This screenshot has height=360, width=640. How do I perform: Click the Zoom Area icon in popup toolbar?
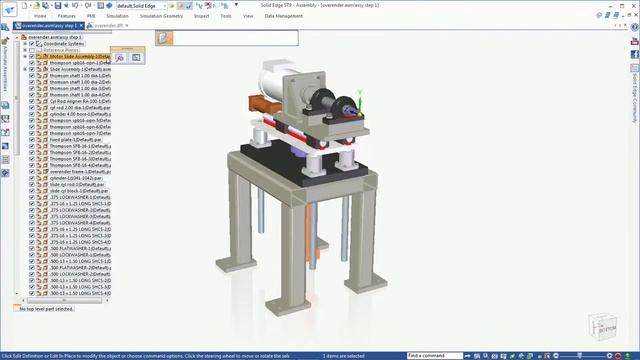120,58
